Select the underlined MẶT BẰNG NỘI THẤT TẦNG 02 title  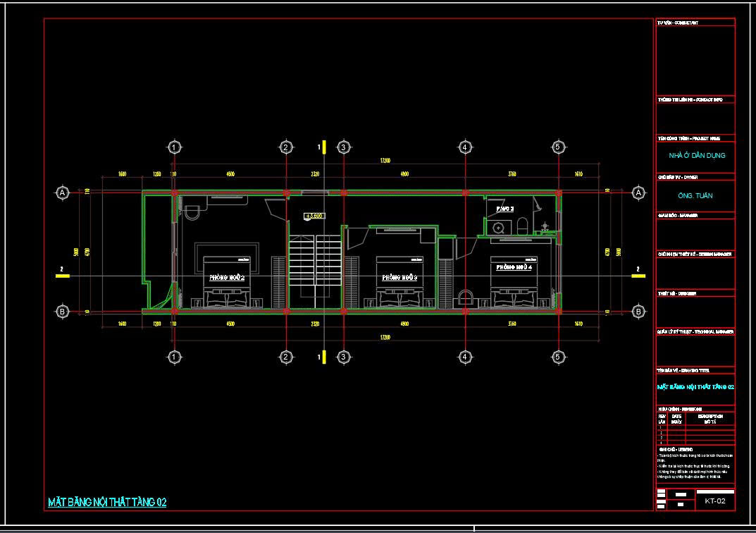[x=107, y=502]
